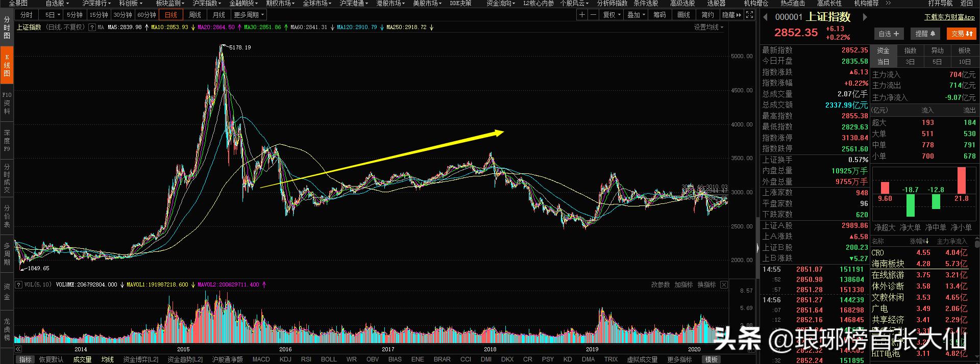Switch to 板块 tab in right panel
The image size is (980, 364).
965,50
